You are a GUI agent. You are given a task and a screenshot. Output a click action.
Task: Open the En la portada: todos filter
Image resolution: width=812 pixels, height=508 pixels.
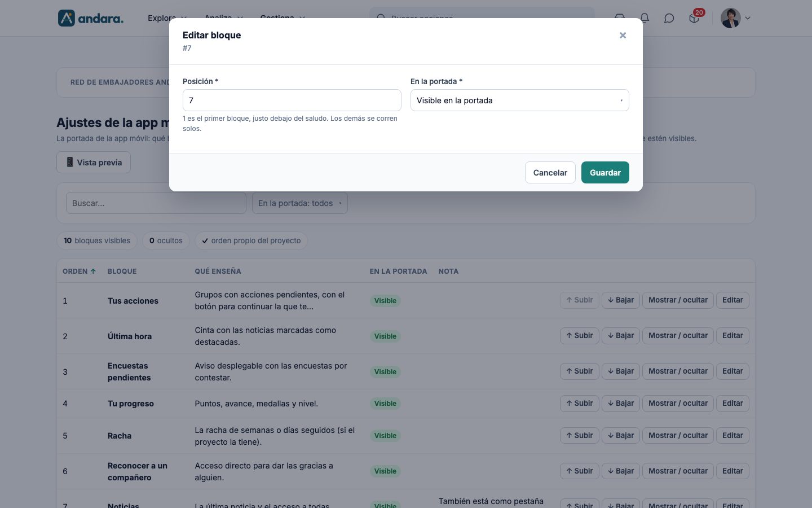[x=299, y=203]
